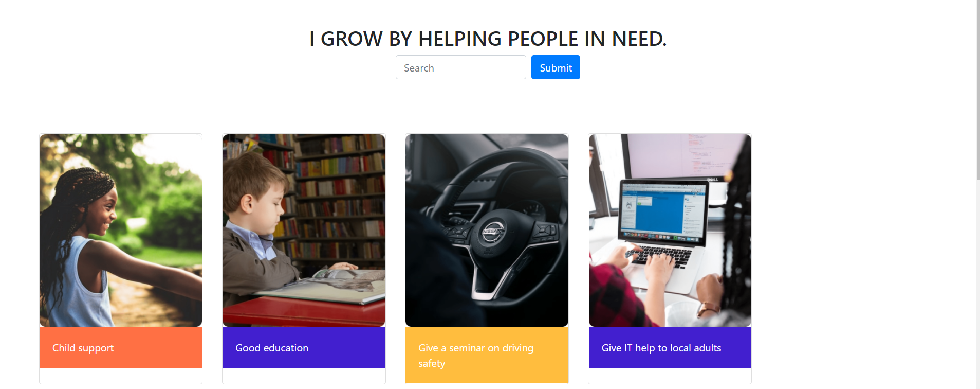980x389 pixels.
Task: Click the scrollbar track below the thumb
Action: click(978, 285)
